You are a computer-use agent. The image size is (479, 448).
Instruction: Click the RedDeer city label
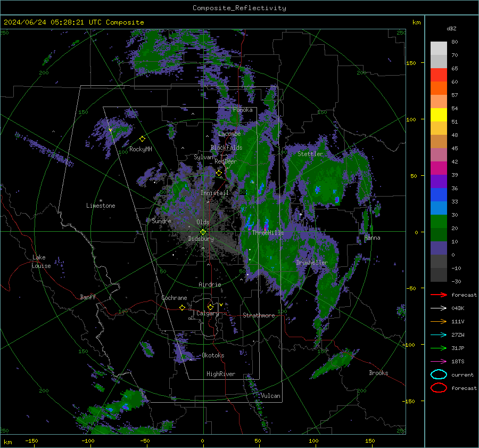tap(226, 161)
